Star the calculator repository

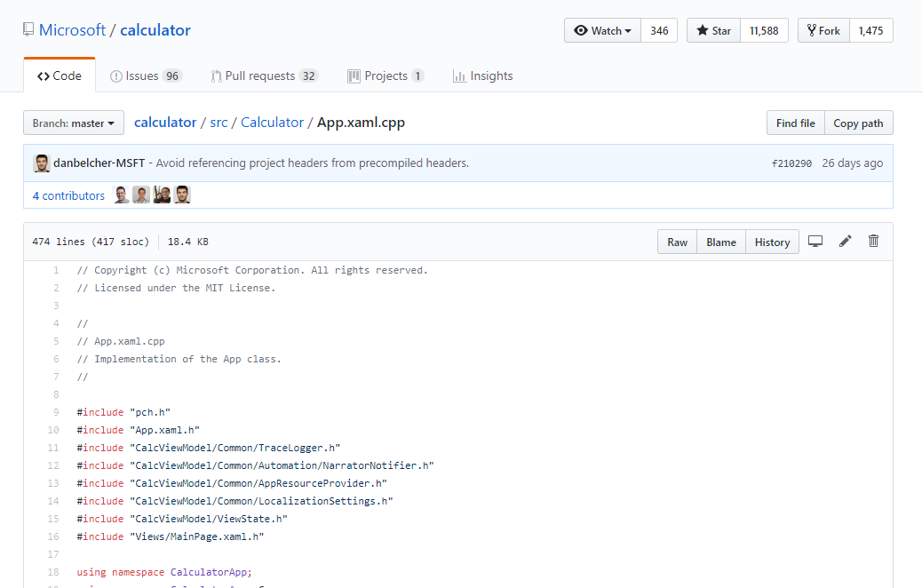[714, 30]
